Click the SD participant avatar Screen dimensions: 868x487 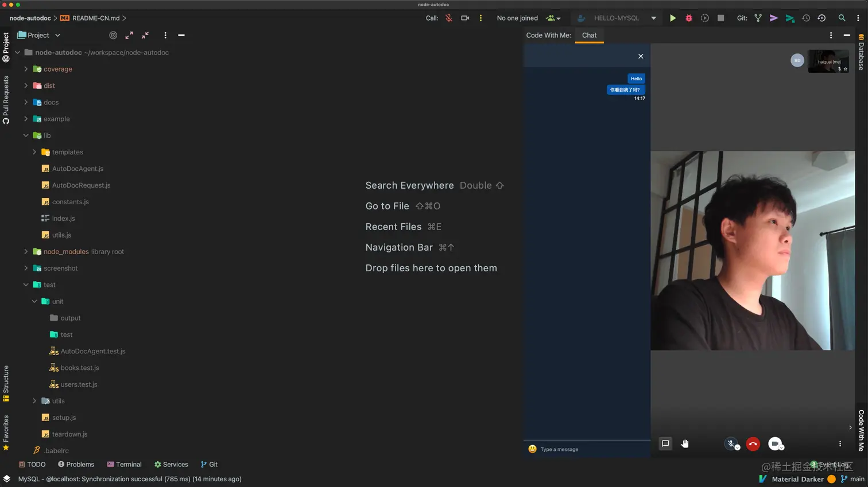797,60
